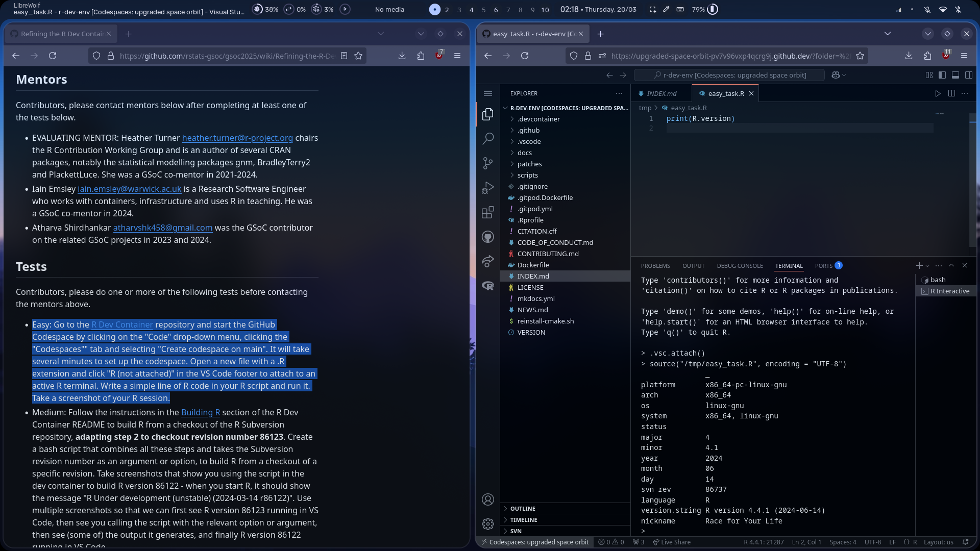Click the battery 79% indicator in top bar
This screenshot has height=551, width=980.
click(x=705, y=10)
